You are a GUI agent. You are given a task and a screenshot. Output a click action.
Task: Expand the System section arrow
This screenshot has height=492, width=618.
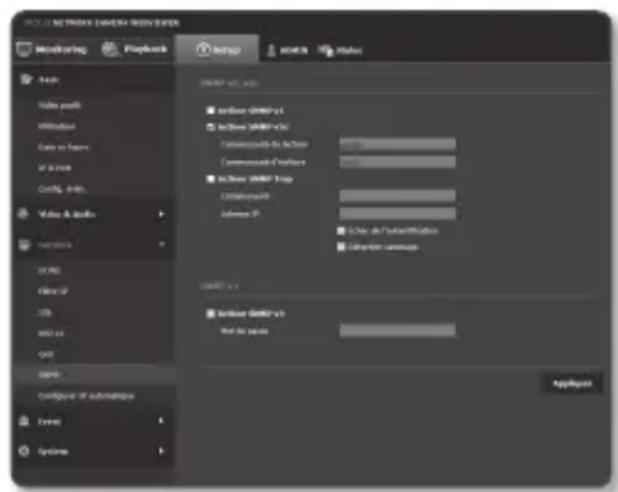tap(161, 451)
